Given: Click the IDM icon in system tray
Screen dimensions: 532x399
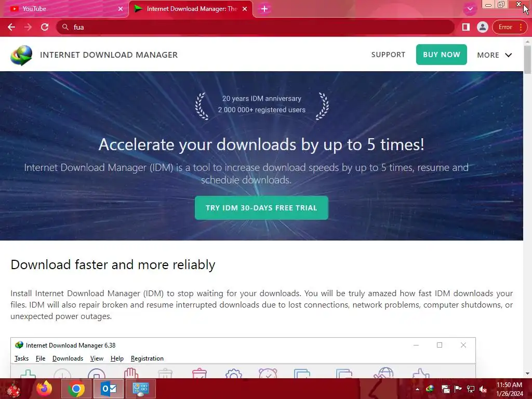Looking at the screenshot, I should tap(430, 389).
